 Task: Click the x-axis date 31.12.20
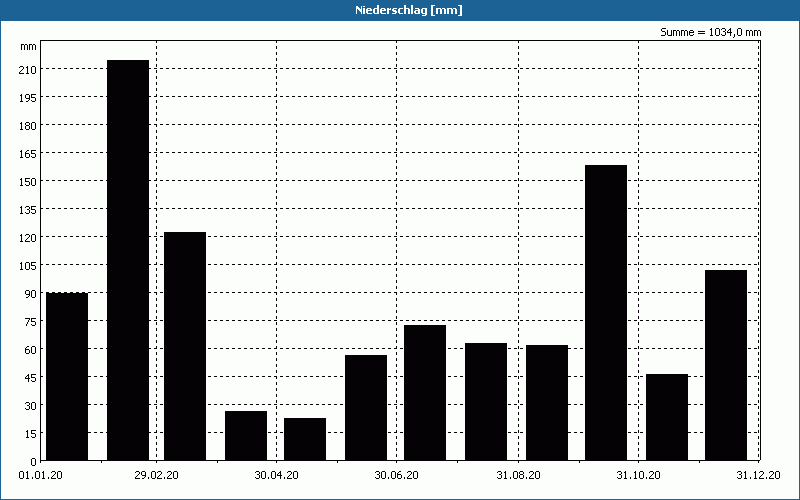758,476
